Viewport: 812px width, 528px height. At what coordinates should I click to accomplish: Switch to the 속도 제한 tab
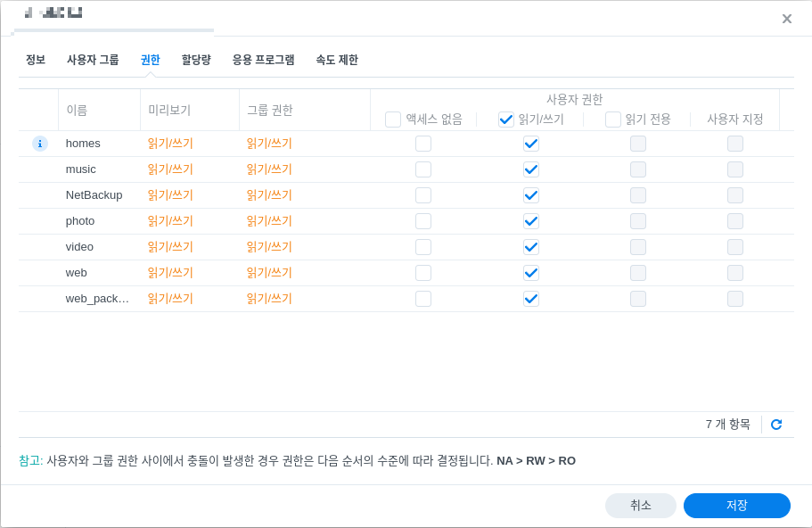click(337, 60)
